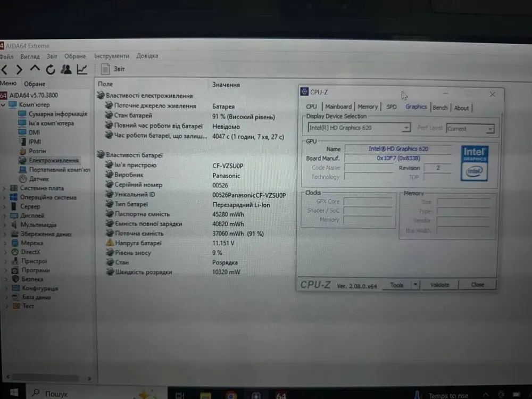Open the Display Device Selection dropdown
This screenshot has height=399, width=532.
point(406,128)
